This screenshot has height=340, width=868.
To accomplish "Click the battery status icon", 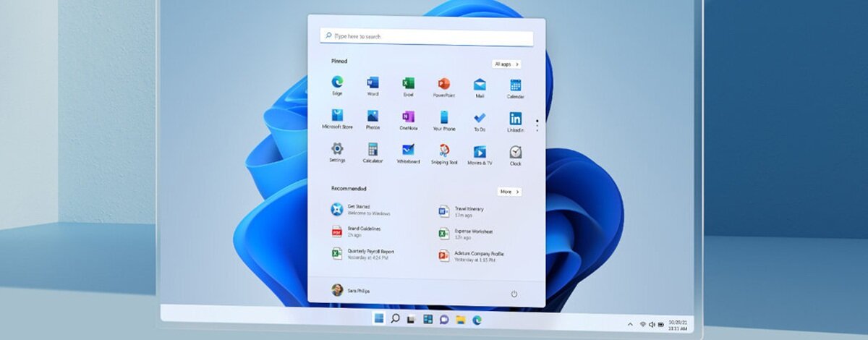I will tap(661, 324).
